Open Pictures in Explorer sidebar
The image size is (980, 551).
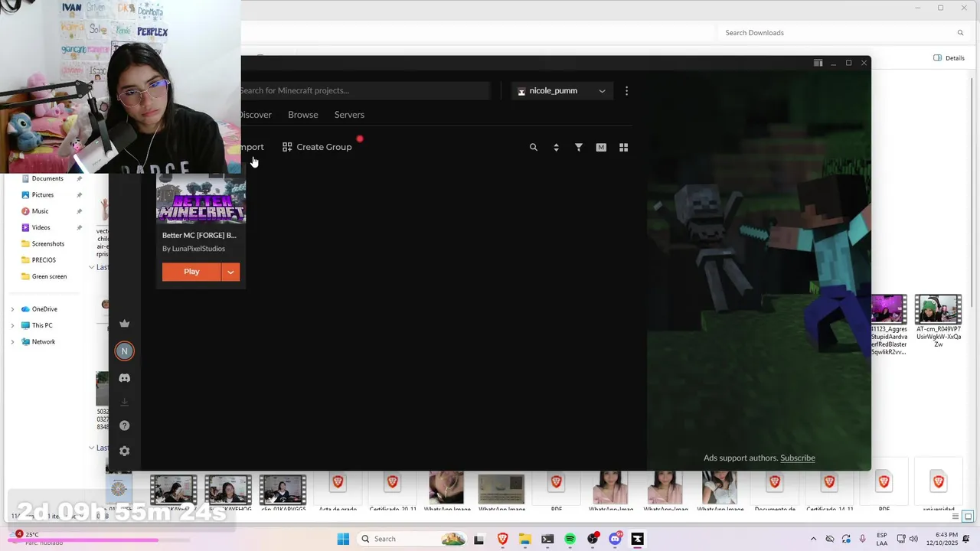pyautogui.click(x=43, y=195)
